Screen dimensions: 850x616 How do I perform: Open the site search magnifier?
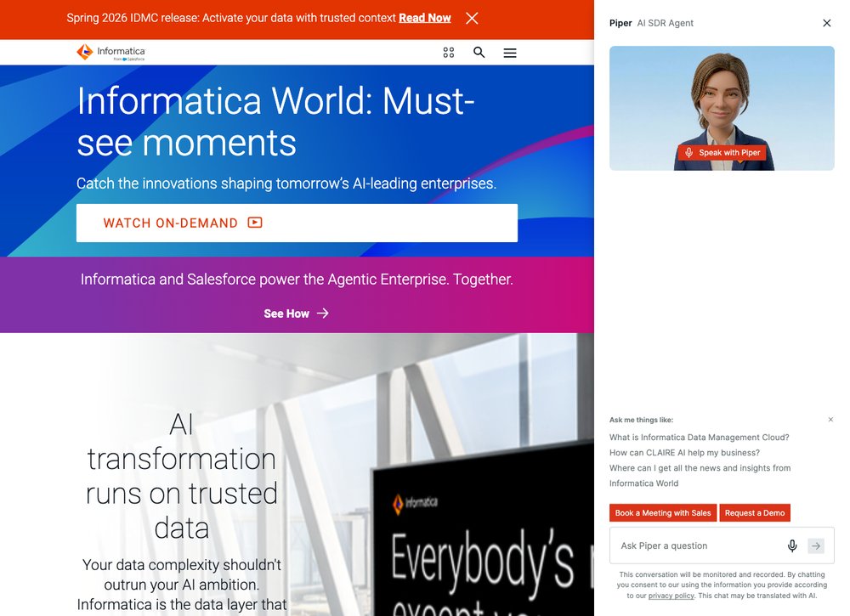click(x=479, y=52)
